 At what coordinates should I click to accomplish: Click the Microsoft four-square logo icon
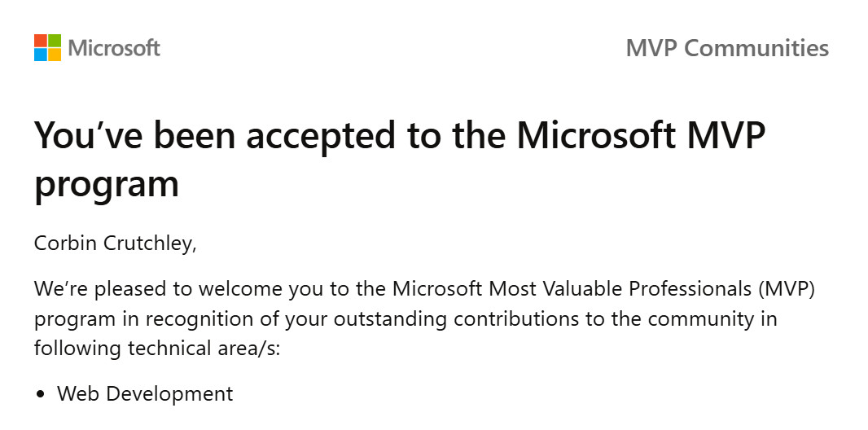click(47, 47)
